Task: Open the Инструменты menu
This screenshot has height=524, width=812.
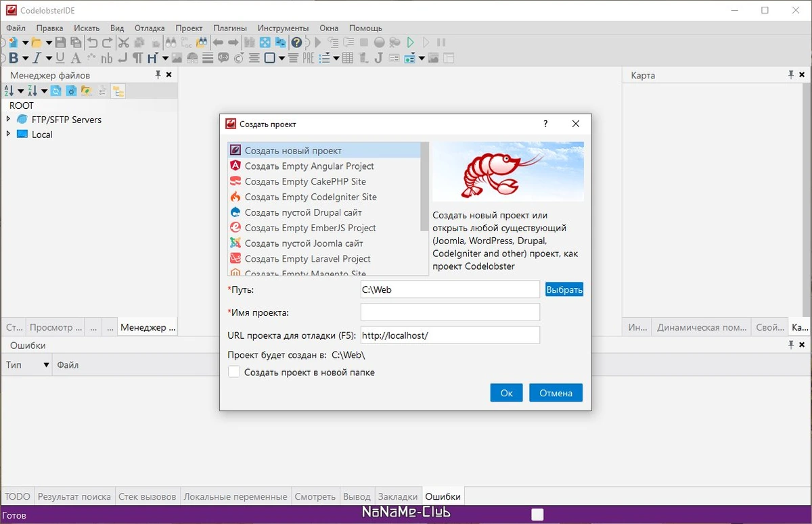Action: 283,28
